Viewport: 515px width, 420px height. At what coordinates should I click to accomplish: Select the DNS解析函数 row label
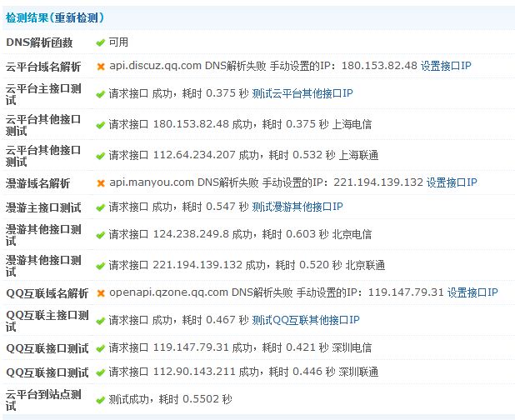tap(39, 42)
